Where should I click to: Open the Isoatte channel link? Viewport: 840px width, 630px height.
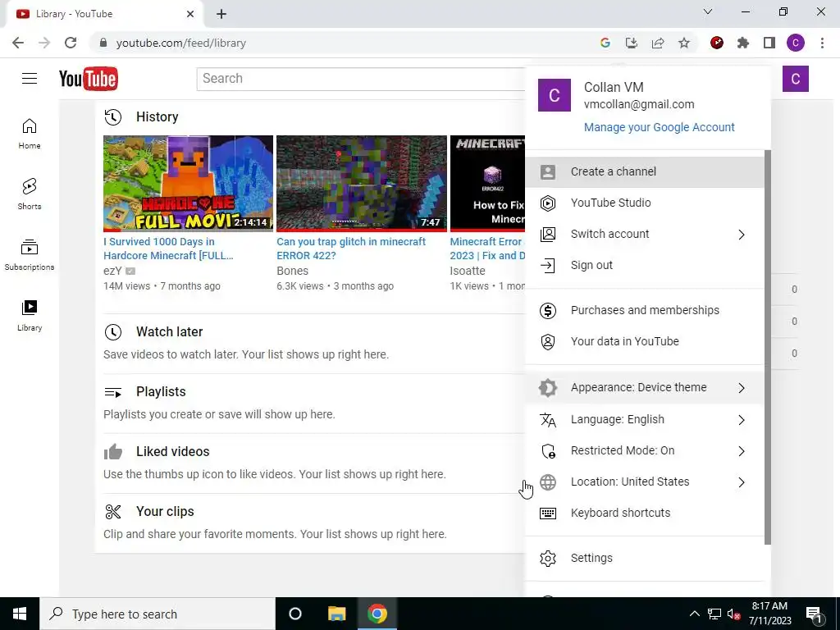(x=468, y=271)
